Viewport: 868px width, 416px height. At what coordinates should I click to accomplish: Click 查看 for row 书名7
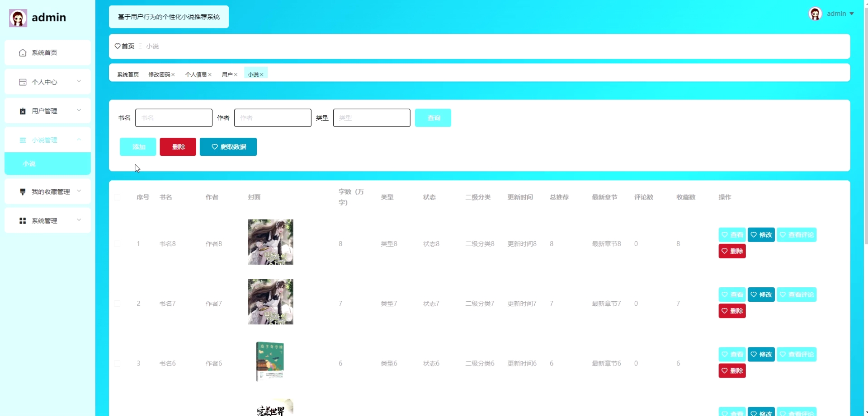pos(732,294)
